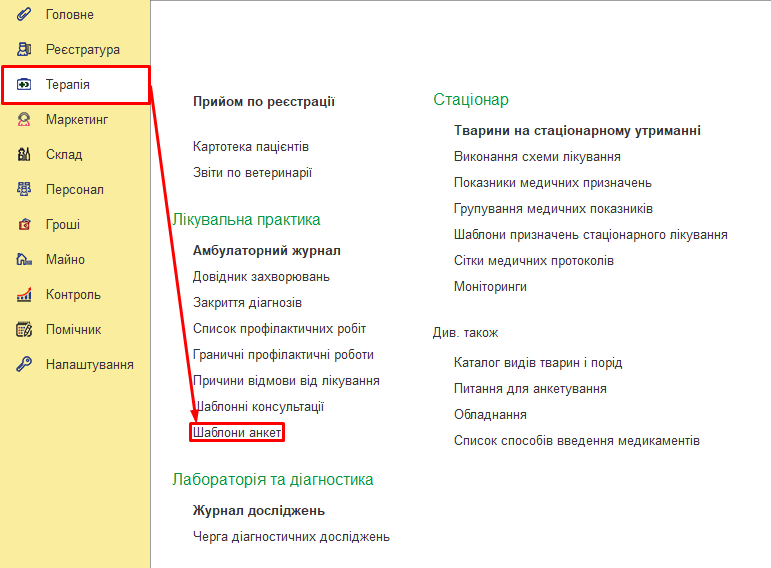
Task: Click the Терапія medical kit icon
Action: point(24,85)
